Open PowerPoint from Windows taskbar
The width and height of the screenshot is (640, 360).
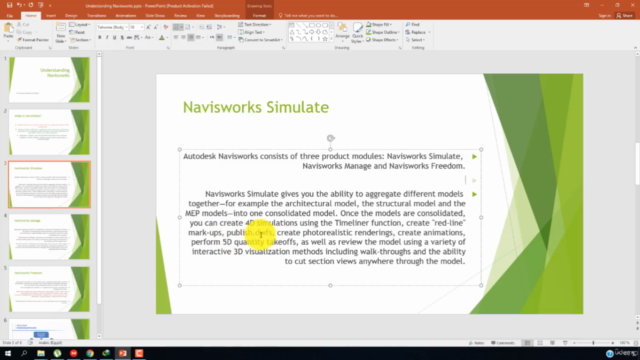coord(123,353)
